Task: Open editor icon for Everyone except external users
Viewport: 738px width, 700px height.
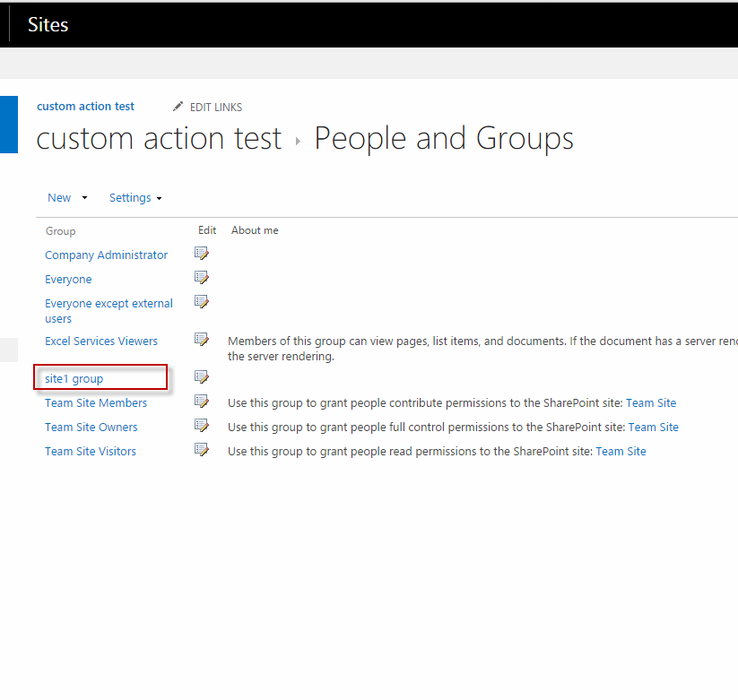Action: [x=202, y=301]
